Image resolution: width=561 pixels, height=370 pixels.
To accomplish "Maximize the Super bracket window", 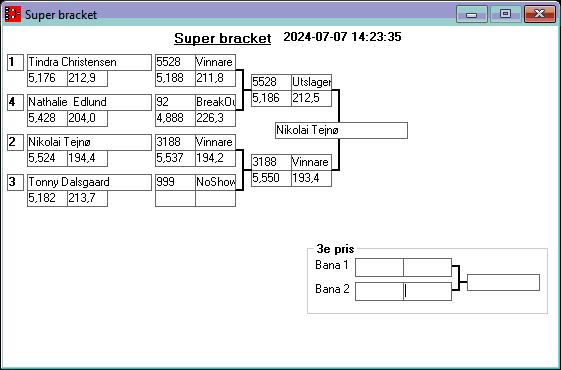I will pyautogui.click(x=505, y=14).
